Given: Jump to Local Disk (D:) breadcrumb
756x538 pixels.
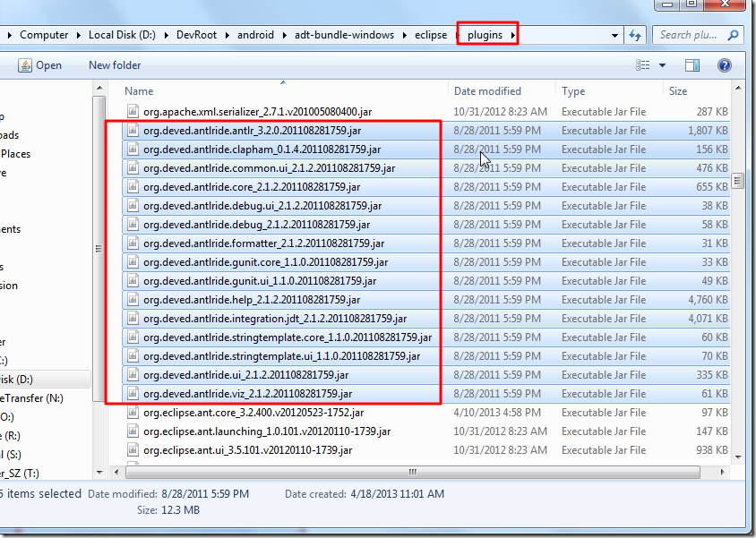Looking at the screenshot, I should 122,35.
